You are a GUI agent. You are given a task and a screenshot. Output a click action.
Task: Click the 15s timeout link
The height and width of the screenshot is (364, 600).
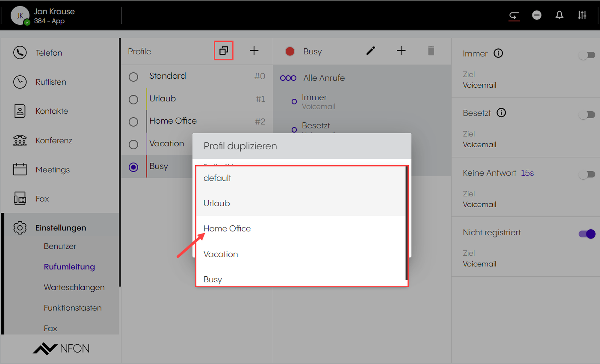527,173
